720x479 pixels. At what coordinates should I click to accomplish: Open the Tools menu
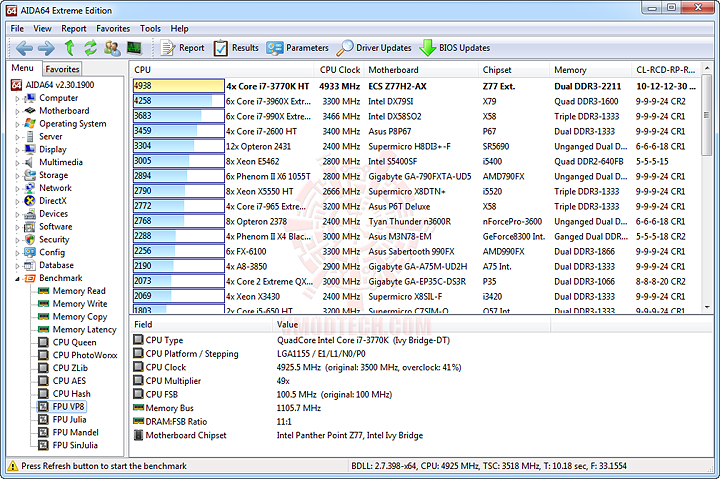point(150,28)
